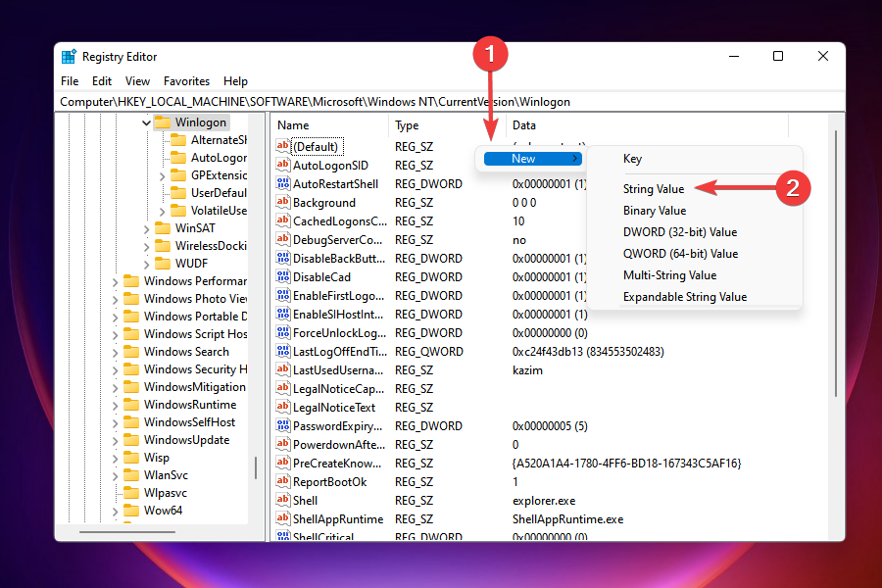The image size is (882, 588).
Task: Click the New context menu item
Action: [x=532, y=159]
